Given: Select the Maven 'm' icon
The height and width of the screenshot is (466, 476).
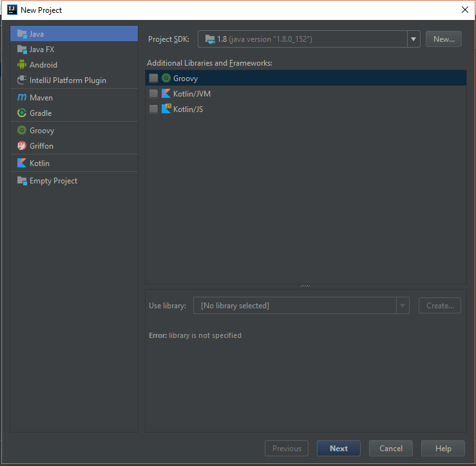Looking at the screenshot, I should pos(22,97).
